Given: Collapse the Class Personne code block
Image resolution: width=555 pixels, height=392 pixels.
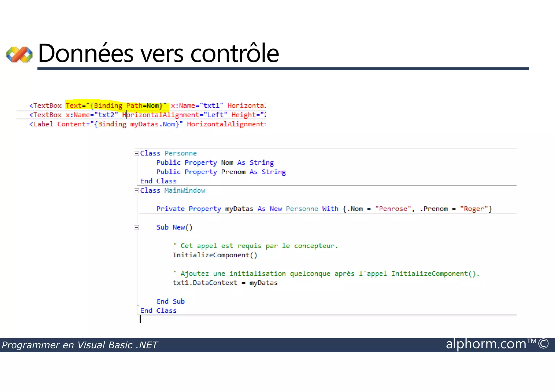Looking at the screenshot, I should pyautogui.click(x=137, y=153).
